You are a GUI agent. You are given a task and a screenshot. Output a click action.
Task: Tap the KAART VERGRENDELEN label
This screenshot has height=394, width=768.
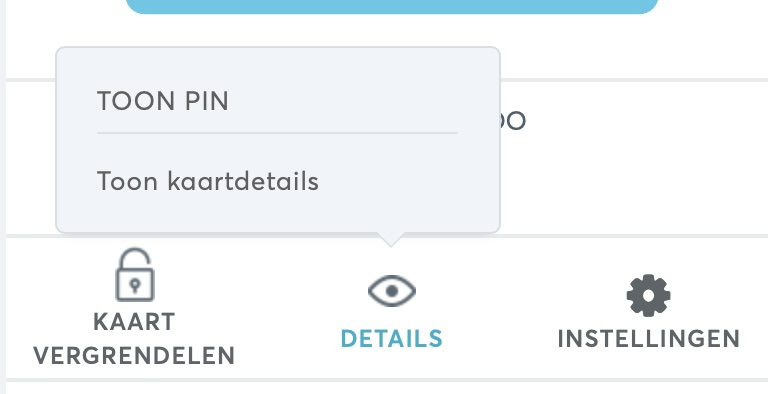point(134,339)
